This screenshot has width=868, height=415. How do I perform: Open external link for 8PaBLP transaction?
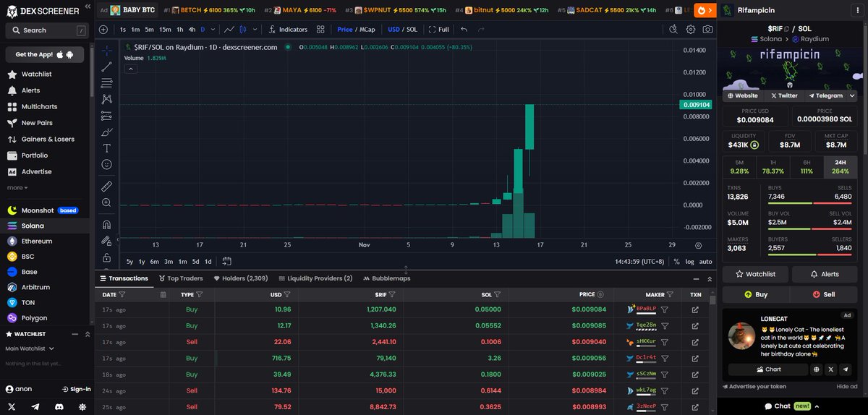[695, 309]
